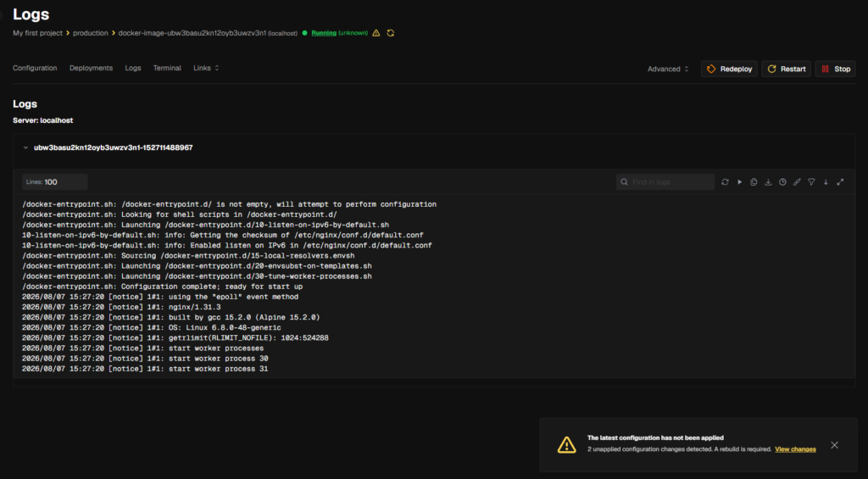Switch to the Deployments tab

[x=91, y=68]
